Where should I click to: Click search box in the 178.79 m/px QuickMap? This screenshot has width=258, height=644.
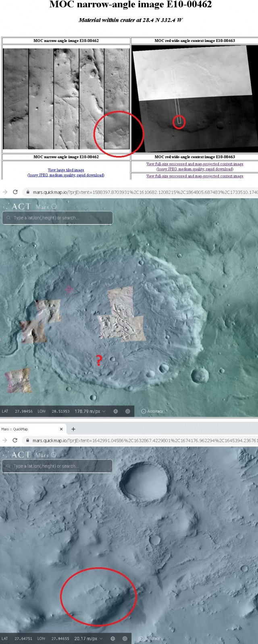57,218
